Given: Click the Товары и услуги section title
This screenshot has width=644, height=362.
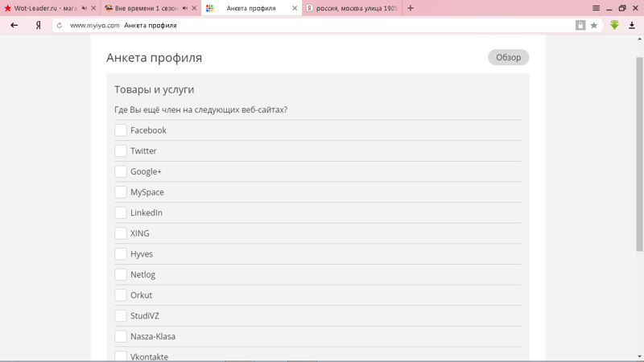Looking at the screenshot, I should pyautogui.click(x=154, y=89).
